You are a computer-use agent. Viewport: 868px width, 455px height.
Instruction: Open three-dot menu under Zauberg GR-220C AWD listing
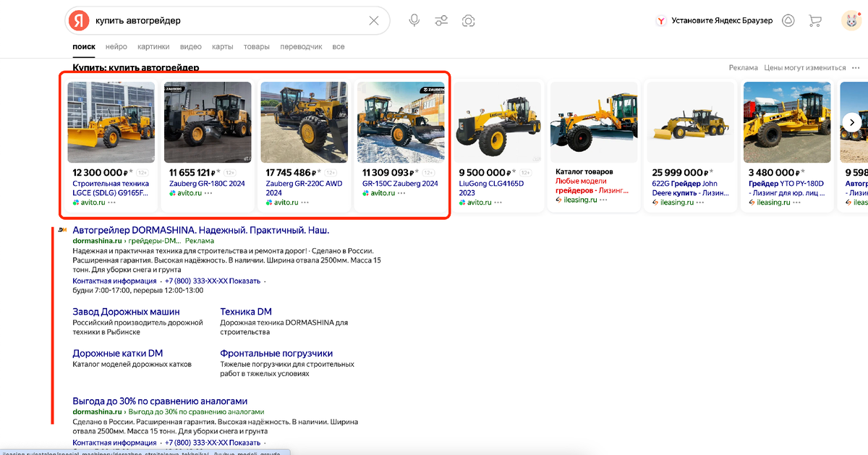(x=305, y=203)
